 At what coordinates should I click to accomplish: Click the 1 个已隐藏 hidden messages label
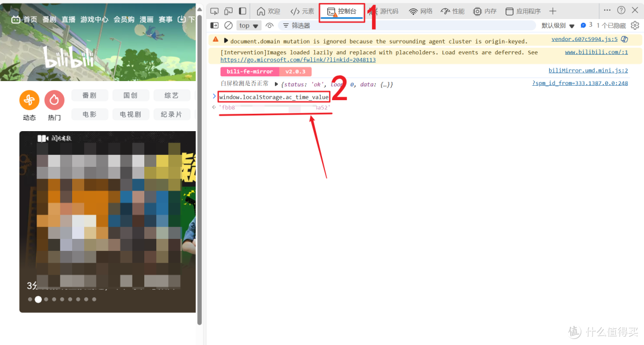(x=611, y=26)
